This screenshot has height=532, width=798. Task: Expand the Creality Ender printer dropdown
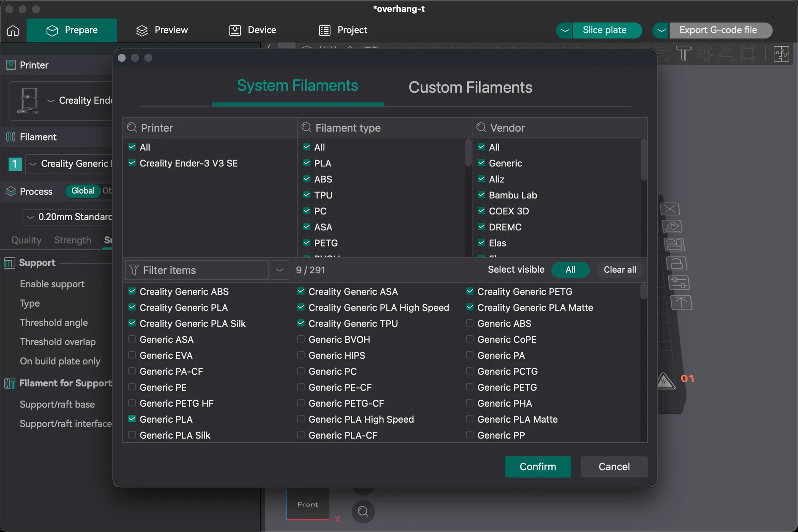[51, 101]
